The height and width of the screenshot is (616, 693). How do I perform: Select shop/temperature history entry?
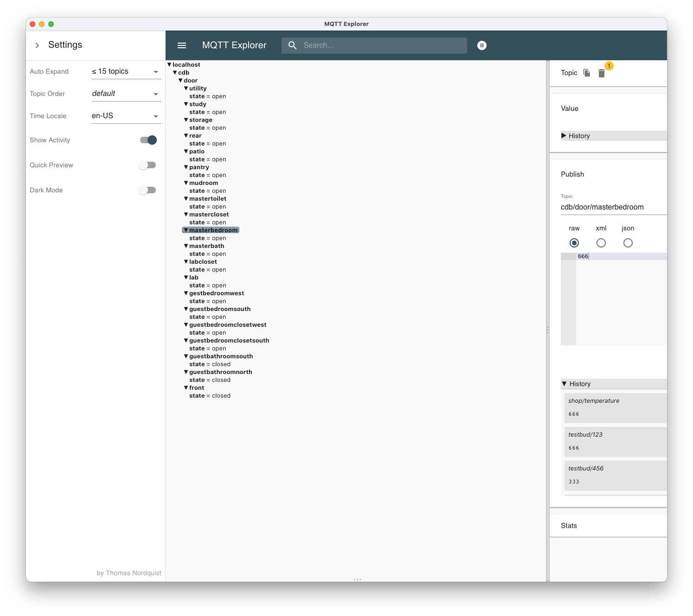616,408
